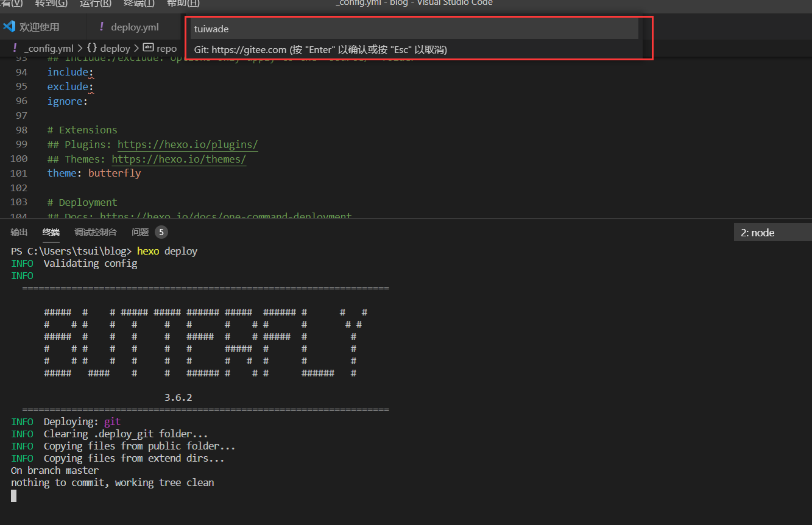
Task: Select the deploy breadcrumb item
Action: (115, 48)
